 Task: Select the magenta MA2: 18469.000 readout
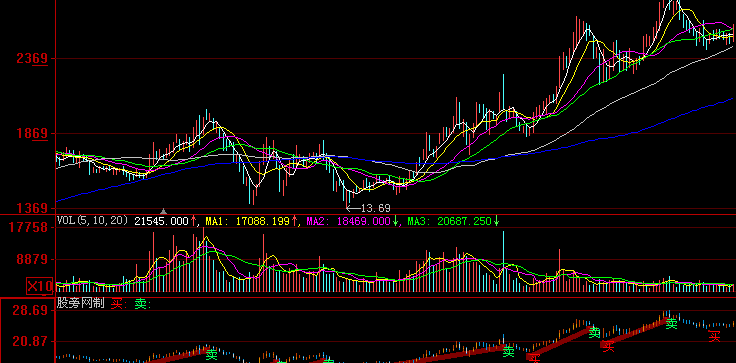point(348,221)
